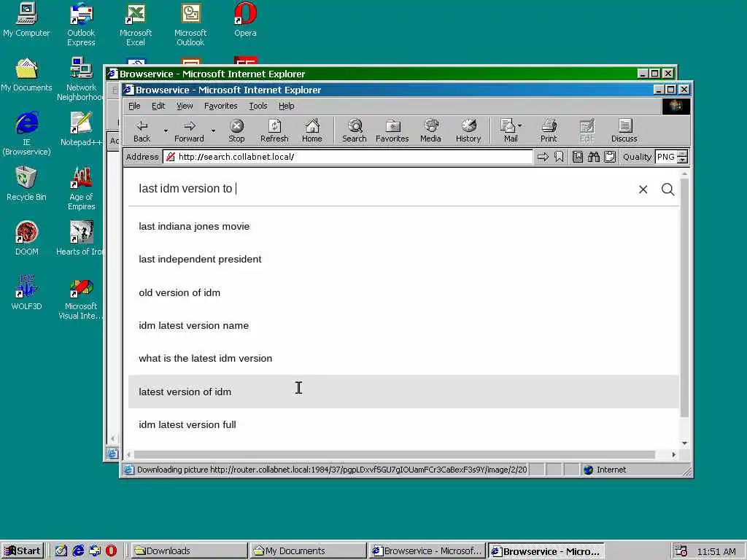The height and width of the screenshot is (560, 747).
Task: Select the DOOM desktop icon
Action: tap(26, 238)
